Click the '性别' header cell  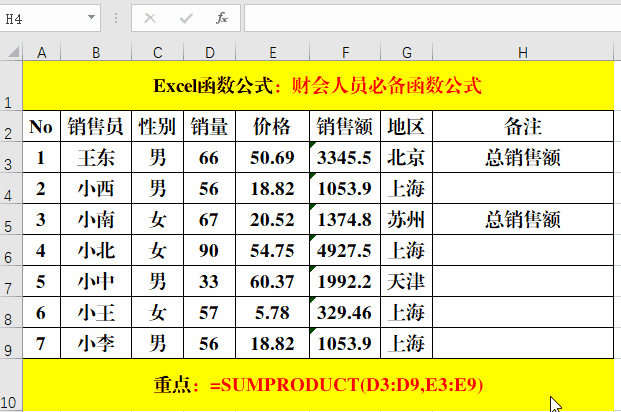tap(158, 126)
